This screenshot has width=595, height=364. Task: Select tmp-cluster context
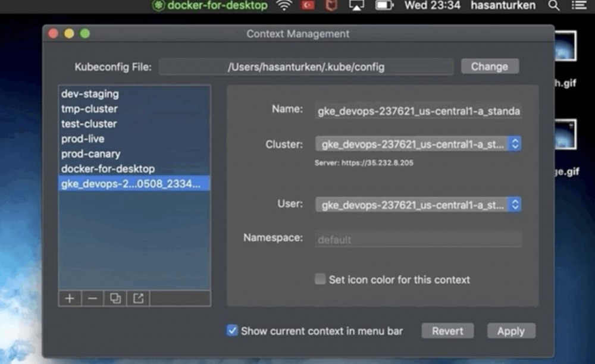click(x=134, y=109)
